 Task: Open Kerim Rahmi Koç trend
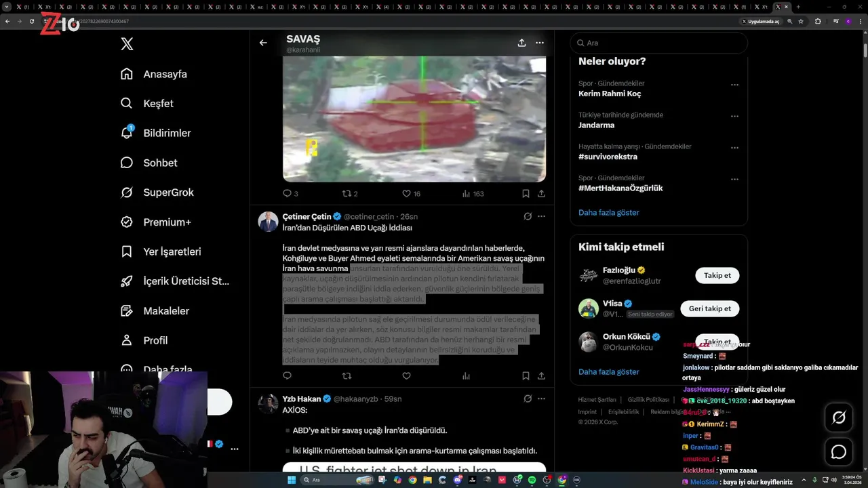click(610, 94)
